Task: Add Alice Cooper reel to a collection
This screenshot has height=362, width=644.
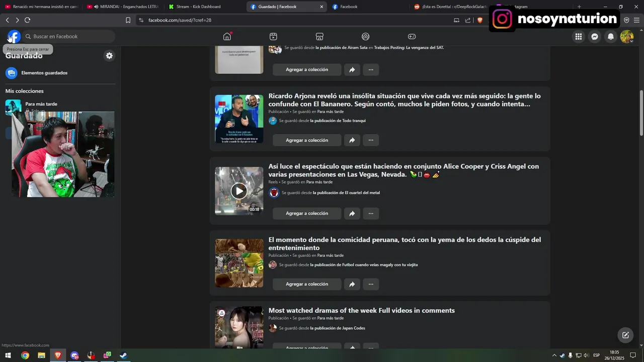Action: [307, 213]
